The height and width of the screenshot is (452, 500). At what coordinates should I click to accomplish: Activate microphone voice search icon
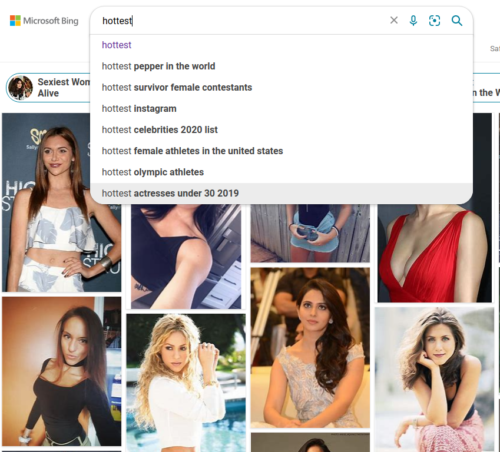pos(413,21)
